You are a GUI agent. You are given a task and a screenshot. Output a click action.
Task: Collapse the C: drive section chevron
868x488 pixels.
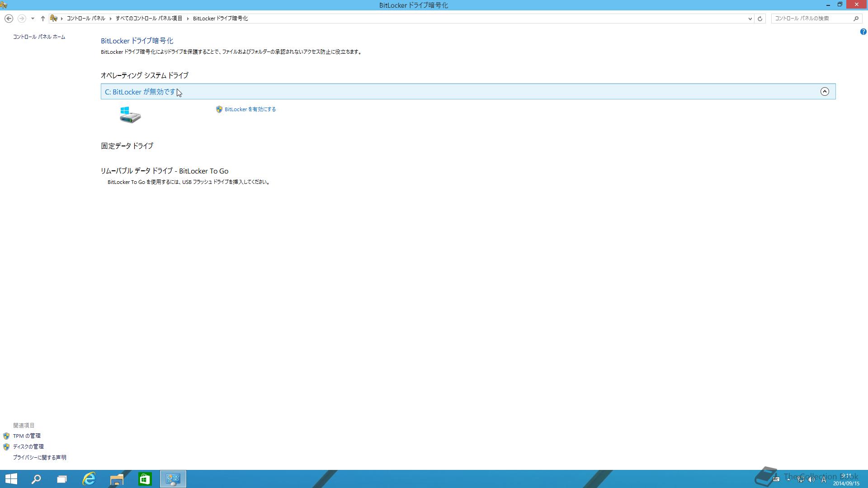pyautogui.click(x=825, y=92)
